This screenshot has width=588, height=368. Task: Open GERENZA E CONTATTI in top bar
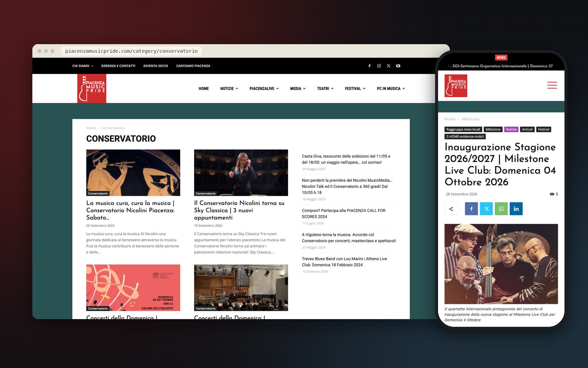click(x=118, y=66)
